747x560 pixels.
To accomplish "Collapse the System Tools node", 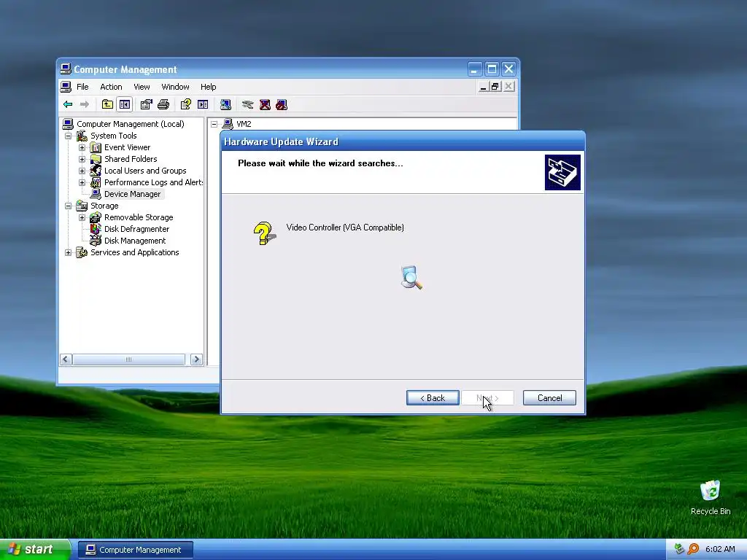I will 68,136.
